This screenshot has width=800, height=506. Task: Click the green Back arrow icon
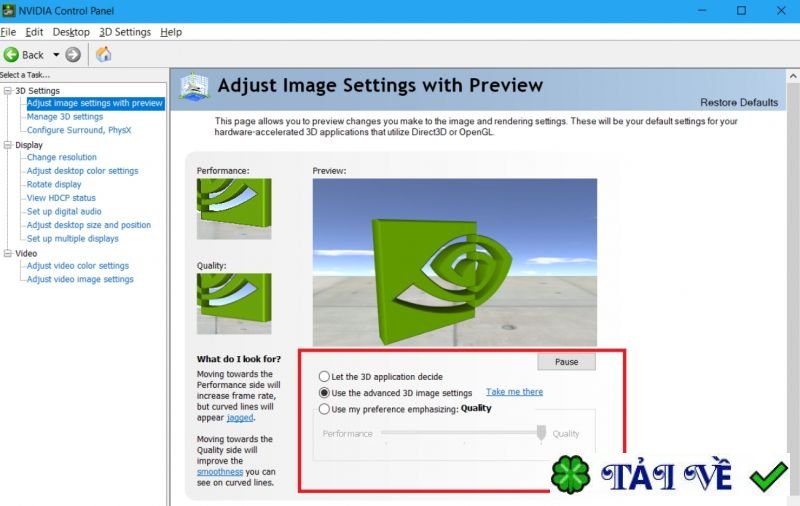pyautogui.click(x=11, y=55)
